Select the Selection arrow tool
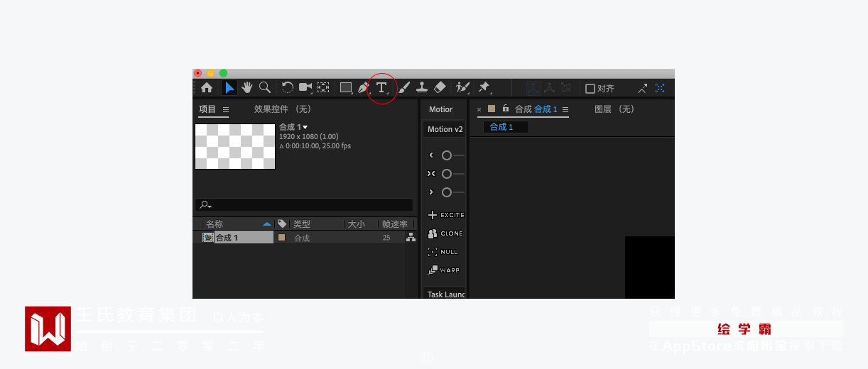Image resolution: width=868 pixels, height=369 pixels. (x=229, y=88)
